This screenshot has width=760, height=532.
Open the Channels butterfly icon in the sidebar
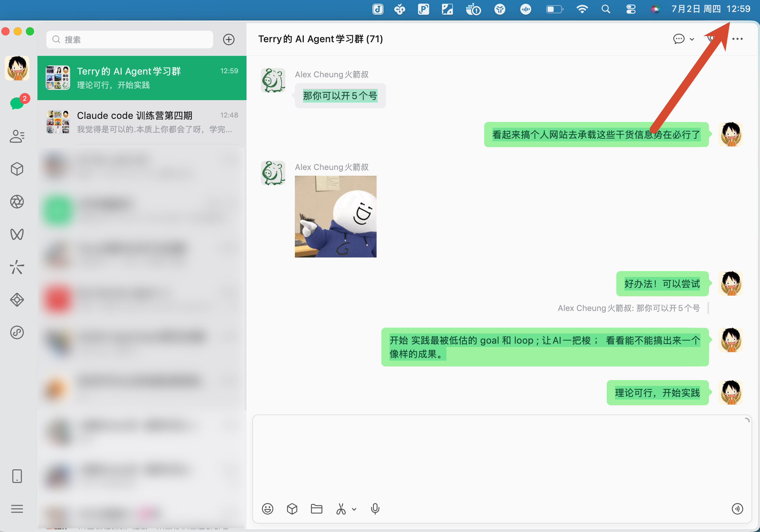click(x=17, y=234)
